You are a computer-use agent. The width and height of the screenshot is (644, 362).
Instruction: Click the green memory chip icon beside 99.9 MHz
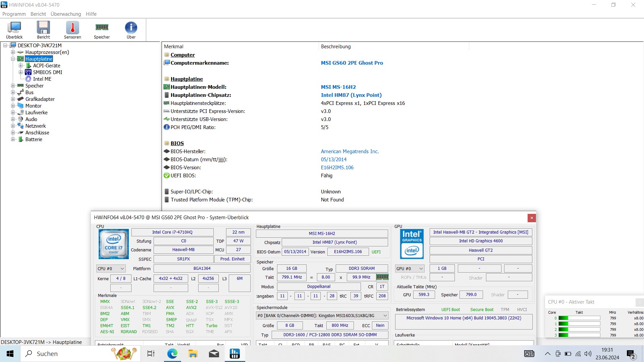(382, 277)
